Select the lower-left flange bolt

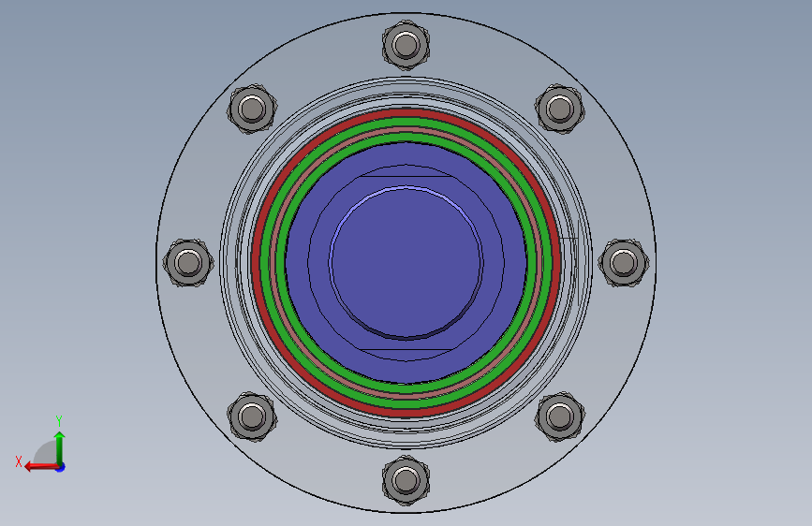(252, 416)
